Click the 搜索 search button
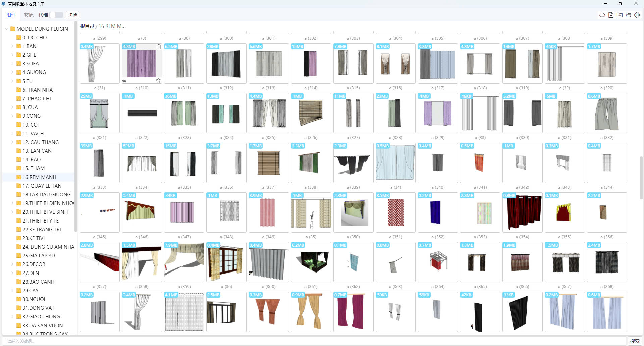This screenshot has width=644, height=346. pyautogui.click(x=635, y=341)
